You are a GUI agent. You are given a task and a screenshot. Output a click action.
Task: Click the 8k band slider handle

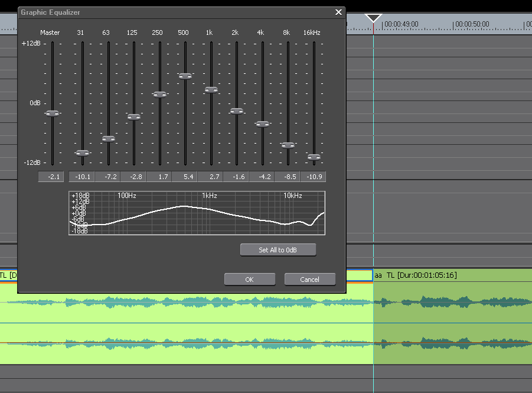pos(288,145)
